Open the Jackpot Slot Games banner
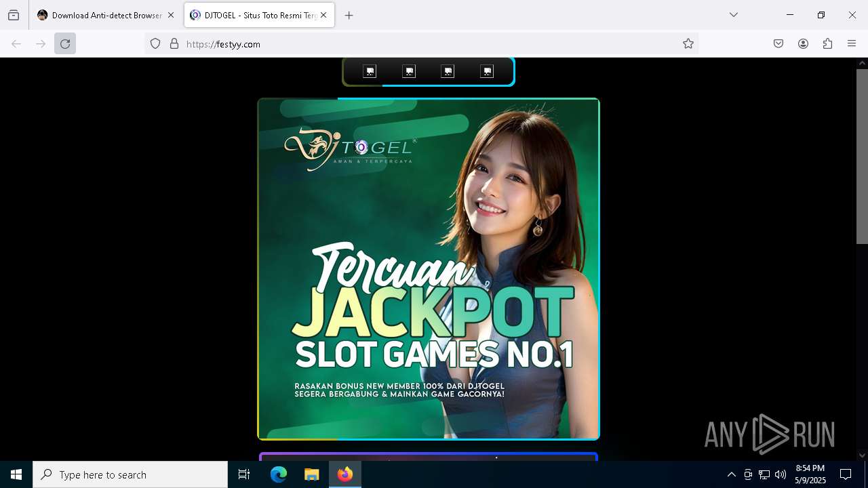The image size is (868, 488). (429, 269)
